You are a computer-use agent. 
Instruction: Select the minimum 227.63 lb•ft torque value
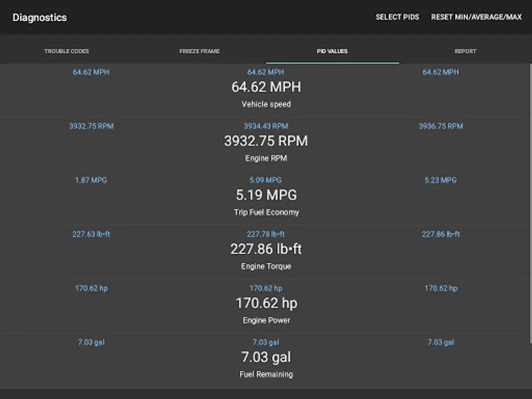point(91,235)
